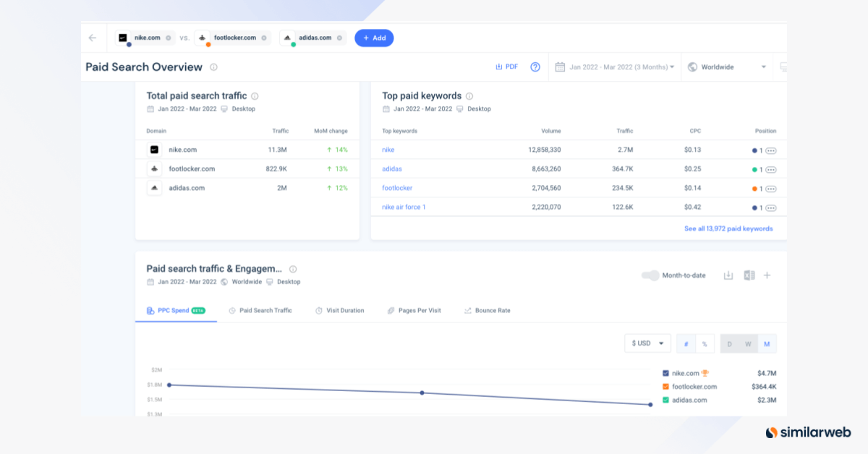Click the 12,858,330 volume value
Image resolution: width=868 pixels, height=454 pixels.
pos(544,150)
